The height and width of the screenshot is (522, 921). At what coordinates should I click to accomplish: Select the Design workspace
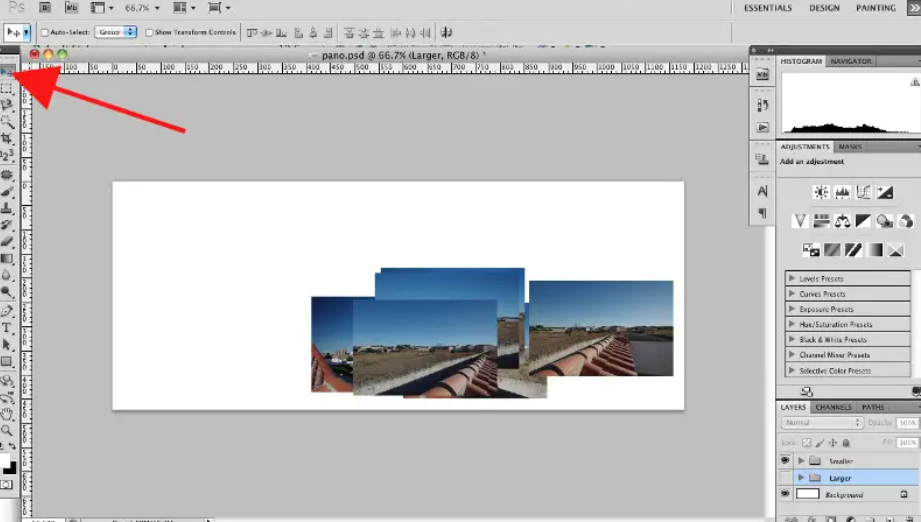824,8
